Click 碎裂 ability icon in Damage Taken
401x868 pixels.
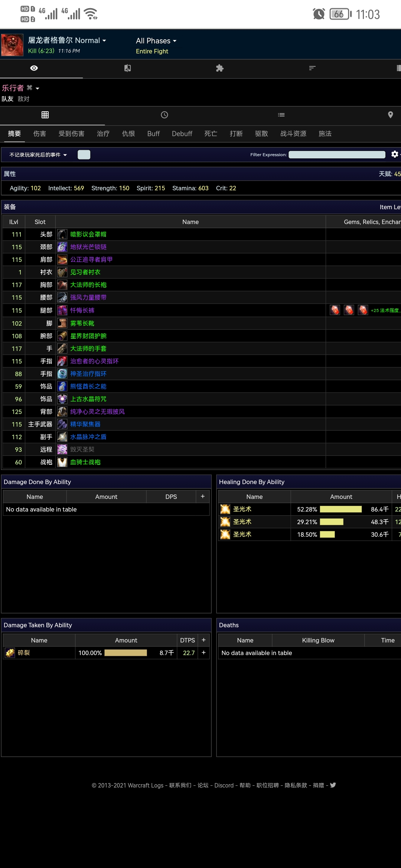coord(10,653)
